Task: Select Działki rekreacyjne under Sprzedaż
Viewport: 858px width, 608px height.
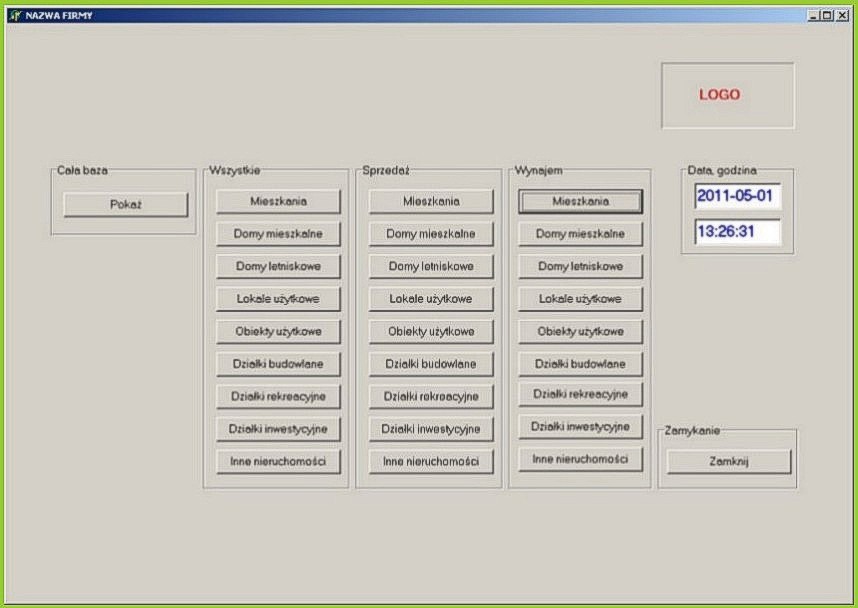Action: point(431,396)
